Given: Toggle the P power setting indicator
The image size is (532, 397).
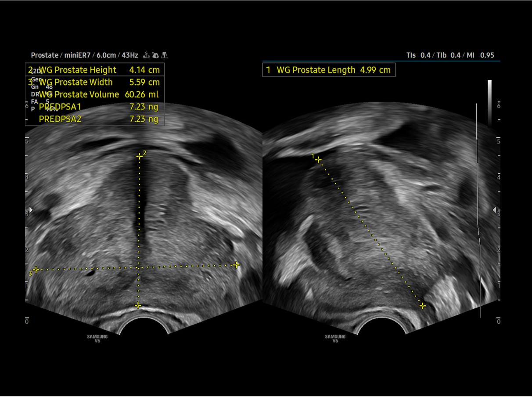Looking at the screenshot, I should point(32,108).
